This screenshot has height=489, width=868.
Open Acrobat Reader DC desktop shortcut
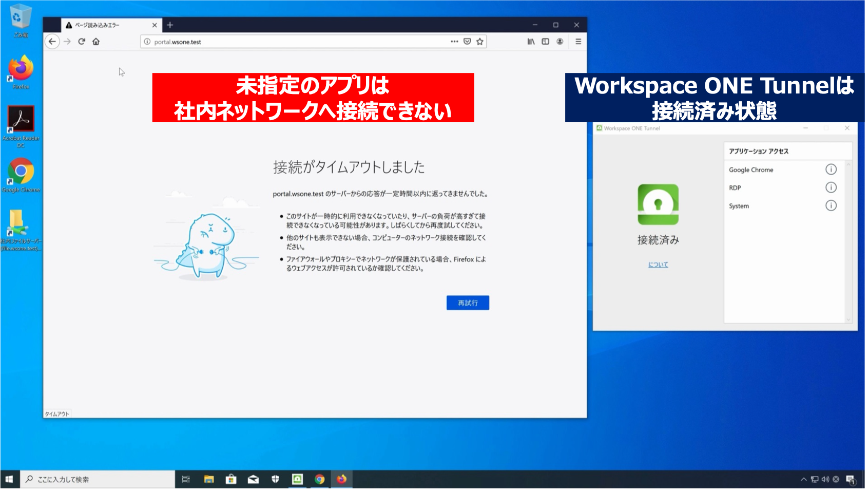pyautogui.click(x=21, y=126)
